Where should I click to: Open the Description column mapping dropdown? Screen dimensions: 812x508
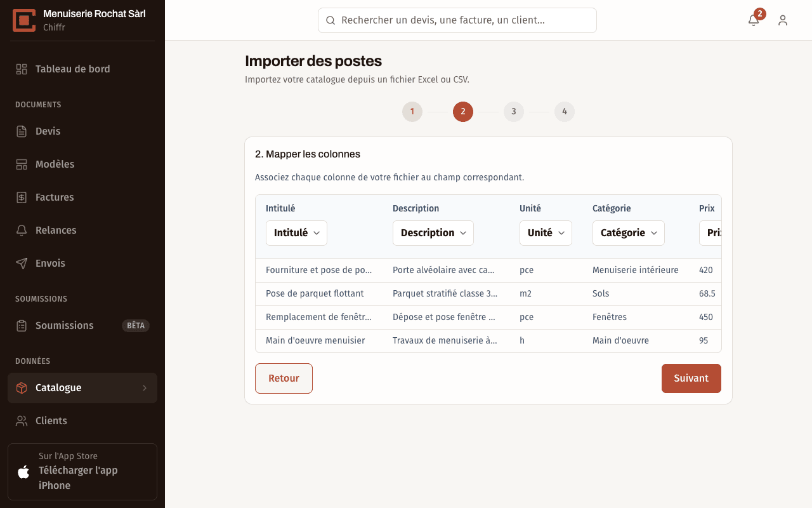coord(433,233)
